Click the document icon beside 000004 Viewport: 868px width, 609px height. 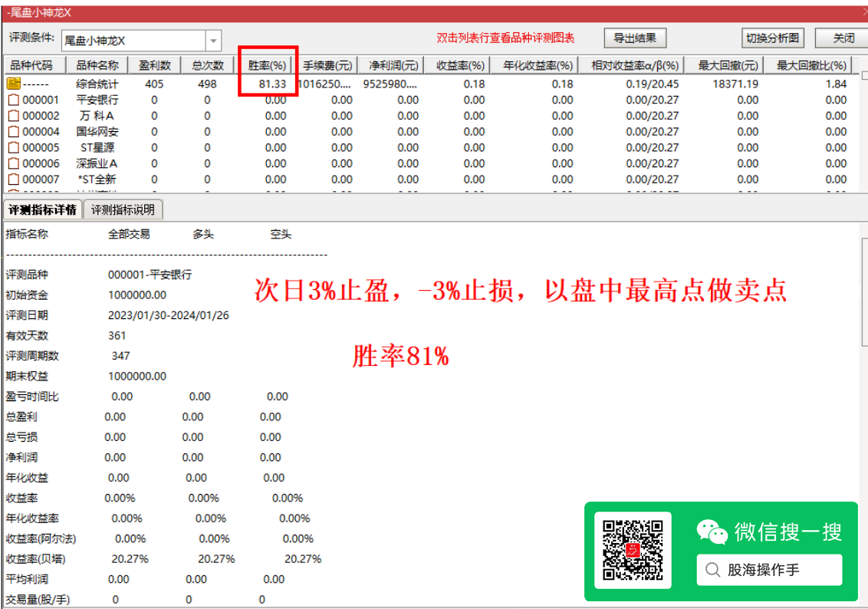point(13,132)
